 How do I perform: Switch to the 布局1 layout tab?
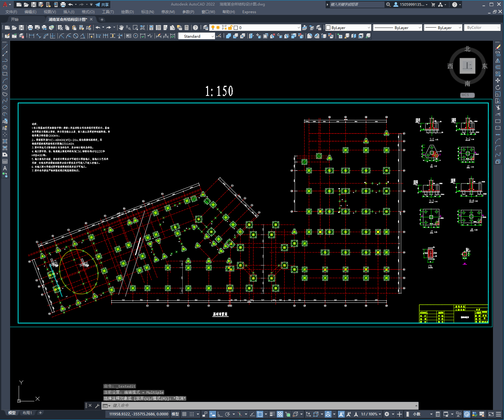(27, 413)
